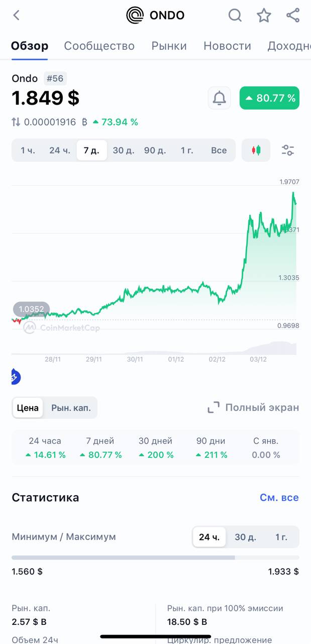Switch chart to candlestick view
This screenshot has height=644, width=311.
click(256, 150)
